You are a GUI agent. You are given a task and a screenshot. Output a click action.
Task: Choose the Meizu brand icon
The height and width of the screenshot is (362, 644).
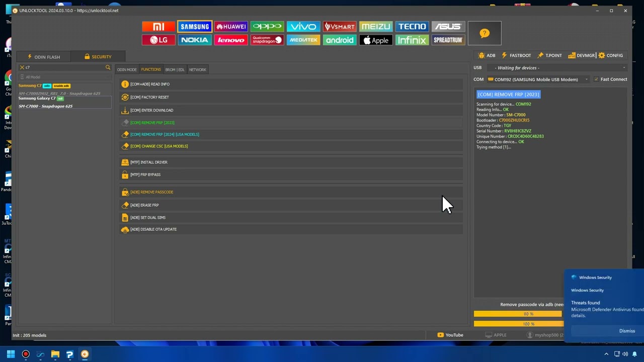click(376, 27)
